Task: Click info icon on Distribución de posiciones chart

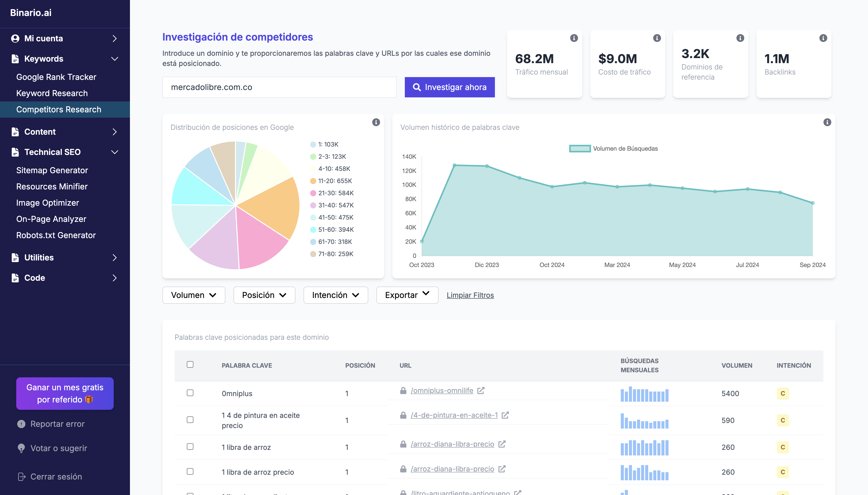Action: click(376, 122)
